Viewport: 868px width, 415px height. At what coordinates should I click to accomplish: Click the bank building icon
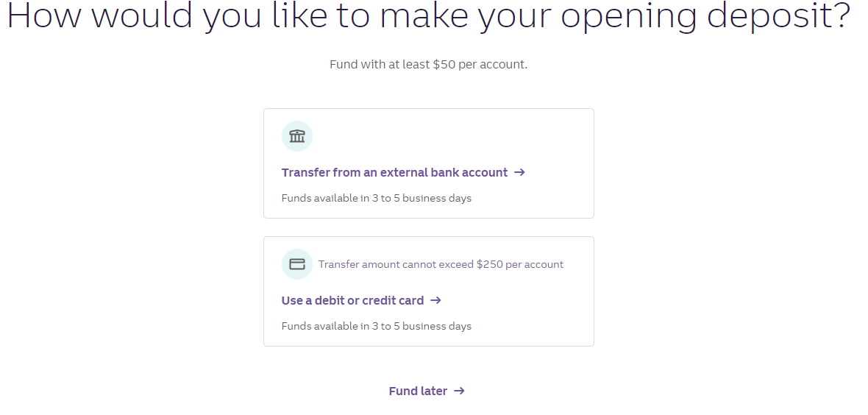pos(297,135)
